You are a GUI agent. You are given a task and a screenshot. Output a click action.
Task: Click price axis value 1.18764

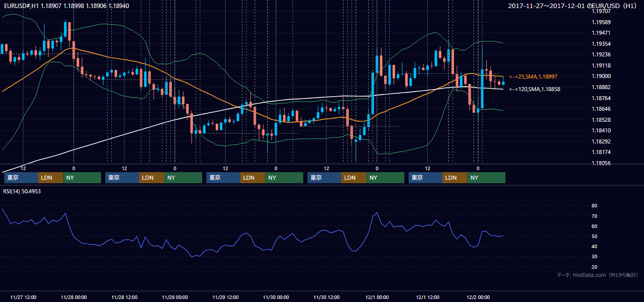[x=601, y=98]
